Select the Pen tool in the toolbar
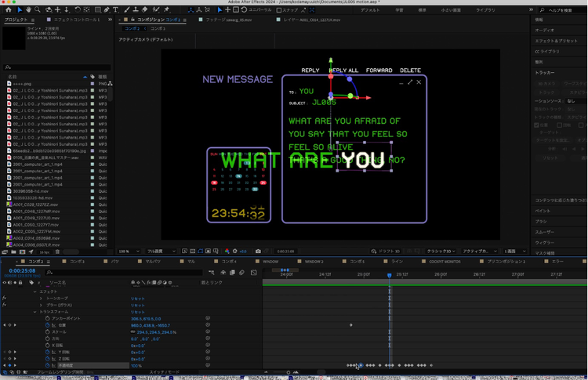Screen dimensions: 588x380 pyautogui.click(x=106, y=10)
